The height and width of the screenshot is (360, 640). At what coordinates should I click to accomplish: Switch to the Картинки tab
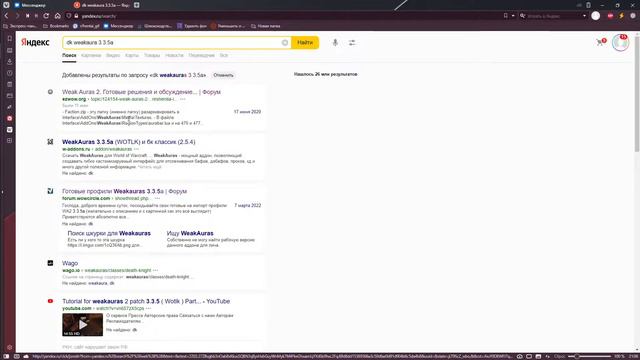[x=91, y=56]
